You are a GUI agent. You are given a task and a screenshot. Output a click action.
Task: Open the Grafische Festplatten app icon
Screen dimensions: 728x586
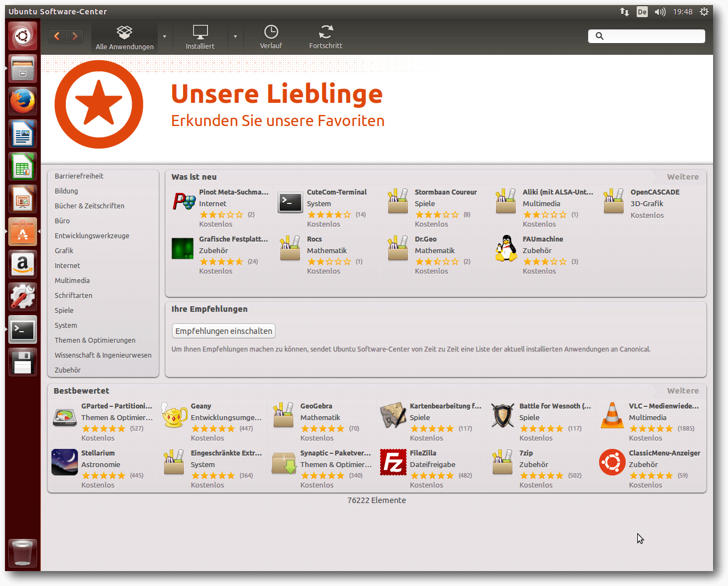183,249
